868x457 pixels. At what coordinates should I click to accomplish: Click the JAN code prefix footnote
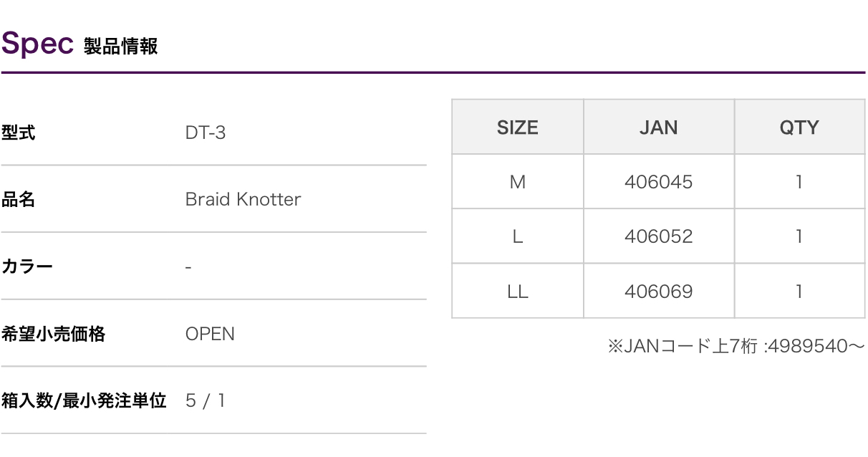(736, 347)
